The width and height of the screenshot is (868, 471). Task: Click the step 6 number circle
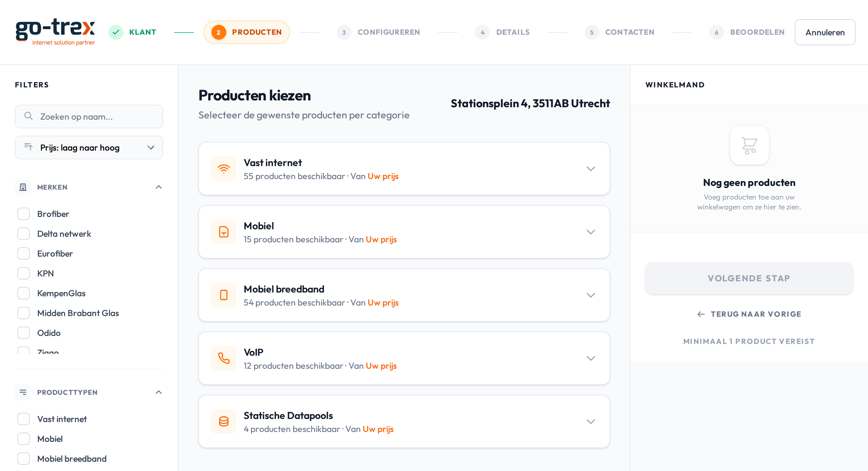[716, 32]
